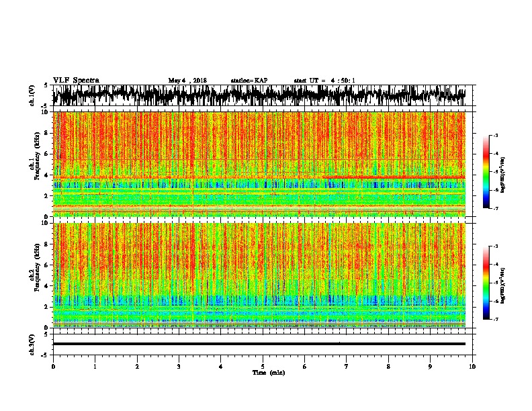Click ch.2 frequency tick label "2"
532x411 pixels.
(x=46, y=307)
